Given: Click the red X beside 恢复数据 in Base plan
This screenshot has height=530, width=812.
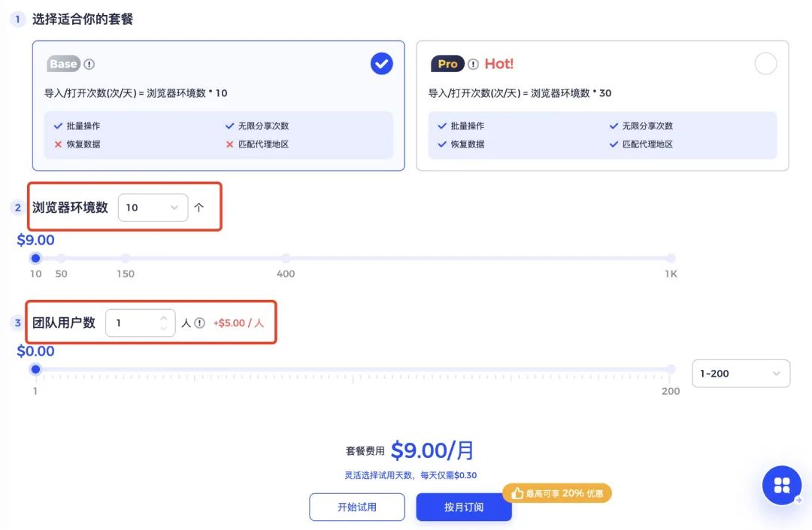Looking at the screenshot, I should pyautogui.click(x=57, y=144).
